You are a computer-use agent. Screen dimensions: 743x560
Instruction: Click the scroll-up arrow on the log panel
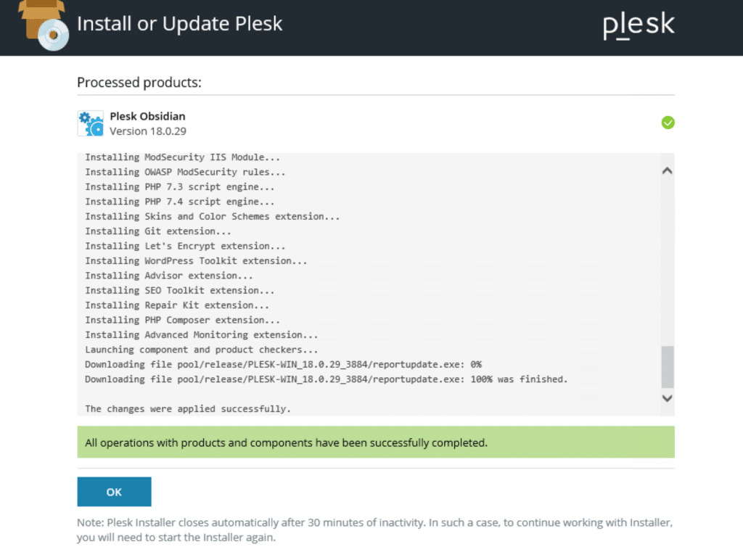[666, 170]
